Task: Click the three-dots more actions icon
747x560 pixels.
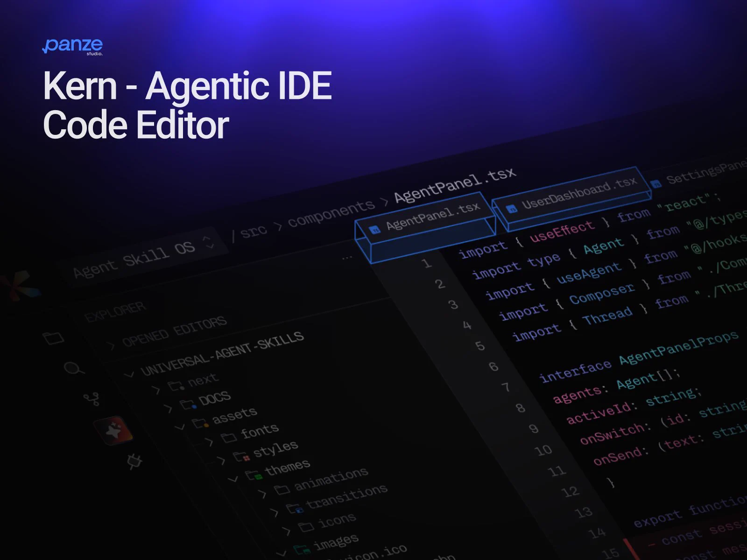Action: 347,257
